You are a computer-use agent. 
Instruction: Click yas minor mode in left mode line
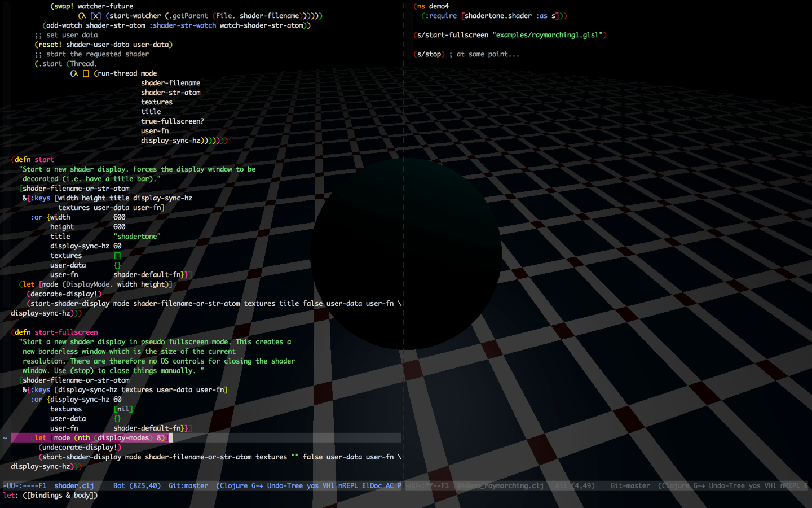pyautogui.click(x=312, y=485)
